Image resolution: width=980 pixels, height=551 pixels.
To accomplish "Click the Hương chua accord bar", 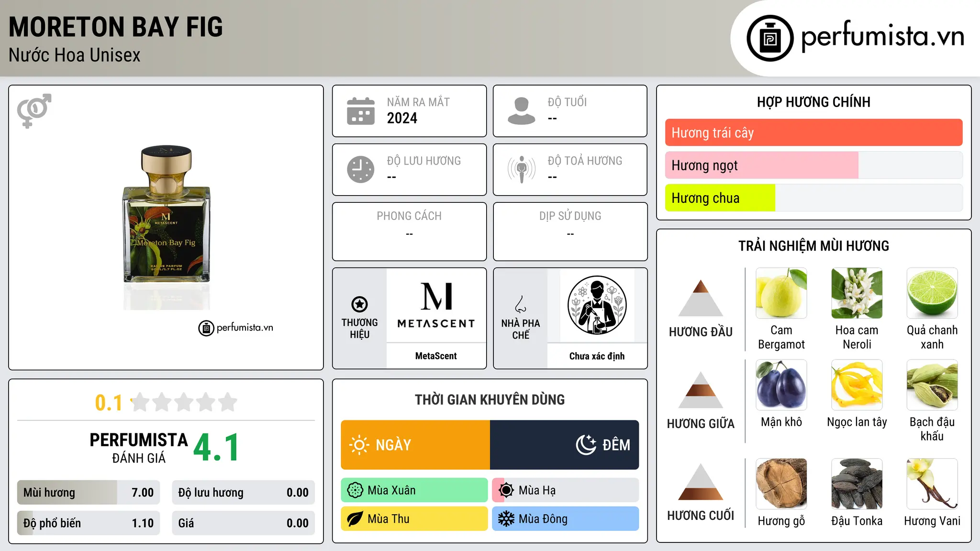I will 813,198.
